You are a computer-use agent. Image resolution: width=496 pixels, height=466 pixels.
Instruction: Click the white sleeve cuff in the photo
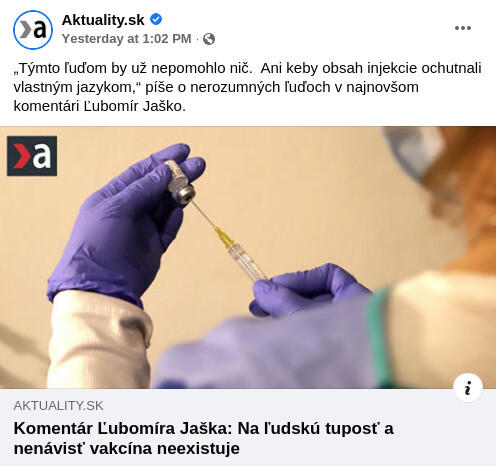[100, 338]
